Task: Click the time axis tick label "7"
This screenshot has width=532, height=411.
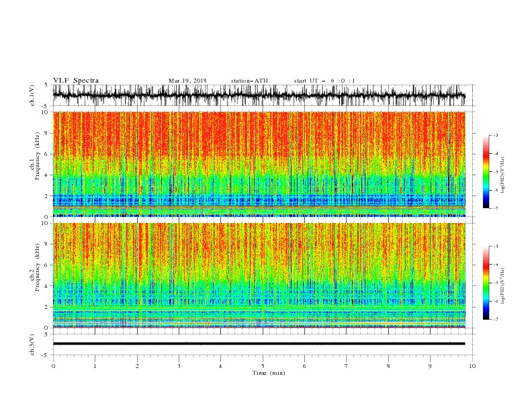Action: click(x=347, y=366)
